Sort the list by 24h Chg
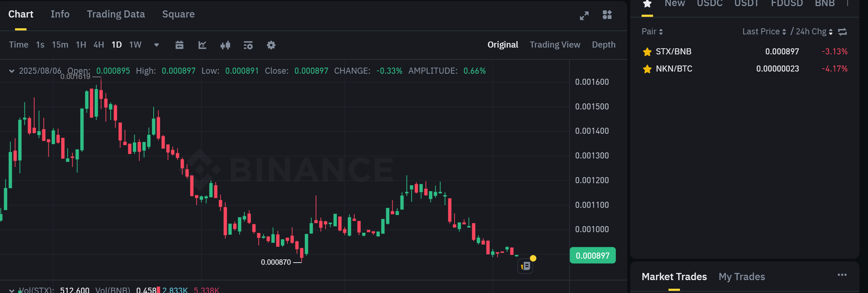 pyautogui.click(x=814, y=31)
